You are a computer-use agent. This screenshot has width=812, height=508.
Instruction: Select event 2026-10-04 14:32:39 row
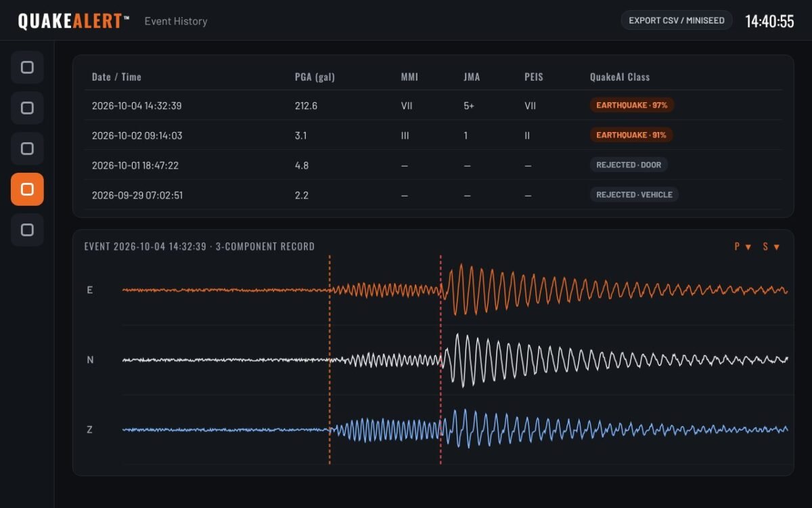pyautogui.click(x=433, y=106)
